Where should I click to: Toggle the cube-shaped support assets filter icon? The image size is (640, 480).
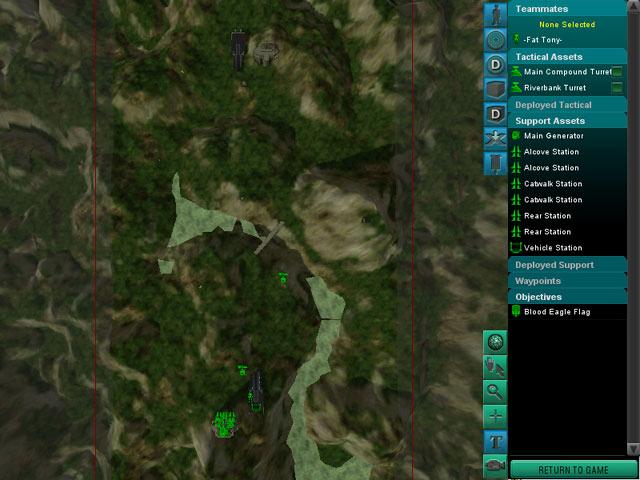click(x=495, y=89)
